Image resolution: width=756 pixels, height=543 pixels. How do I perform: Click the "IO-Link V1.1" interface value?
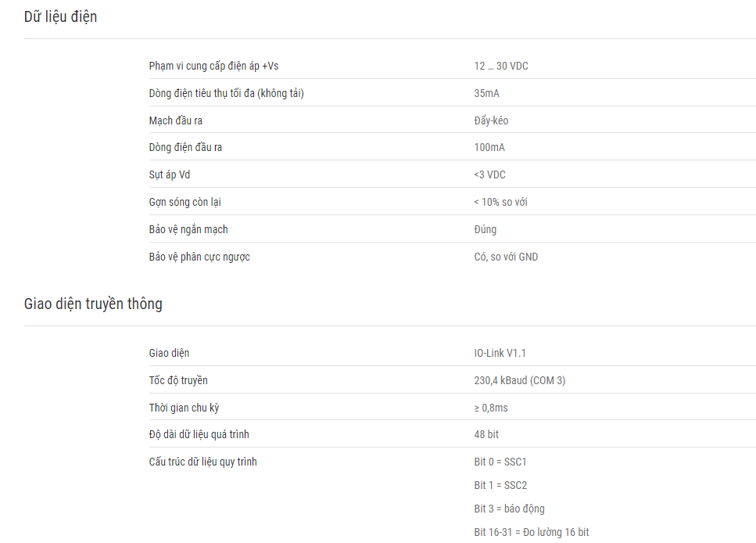pyautogui.click(x=500, y=354)
